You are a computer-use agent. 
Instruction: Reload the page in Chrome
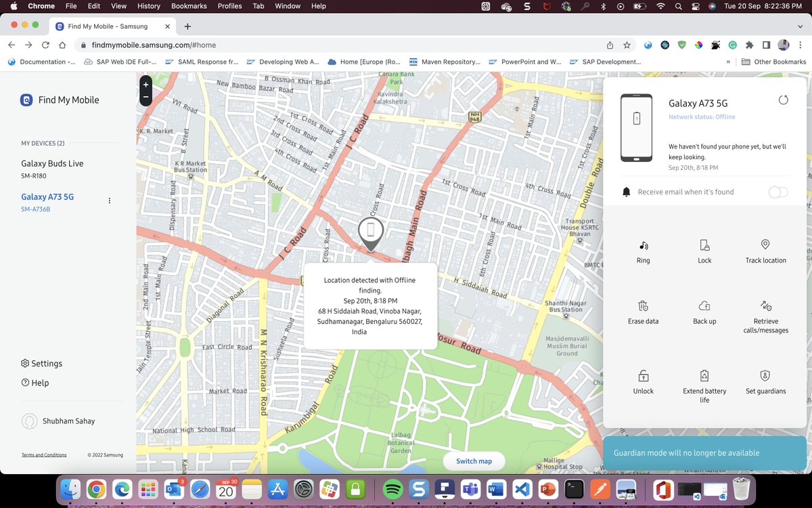(x=45, y=45)
